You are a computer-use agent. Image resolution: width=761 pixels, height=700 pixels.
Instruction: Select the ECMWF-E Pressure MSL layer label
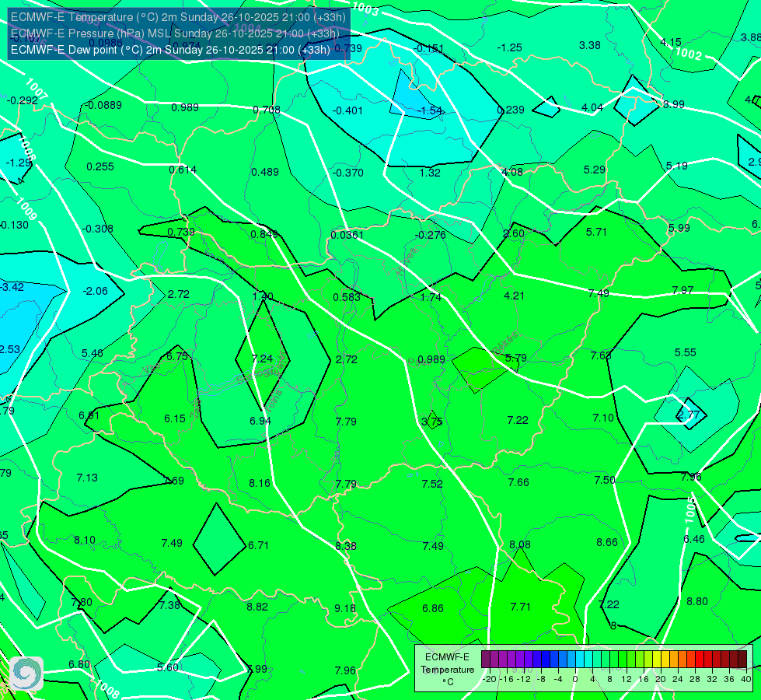(x=175, y=33)
